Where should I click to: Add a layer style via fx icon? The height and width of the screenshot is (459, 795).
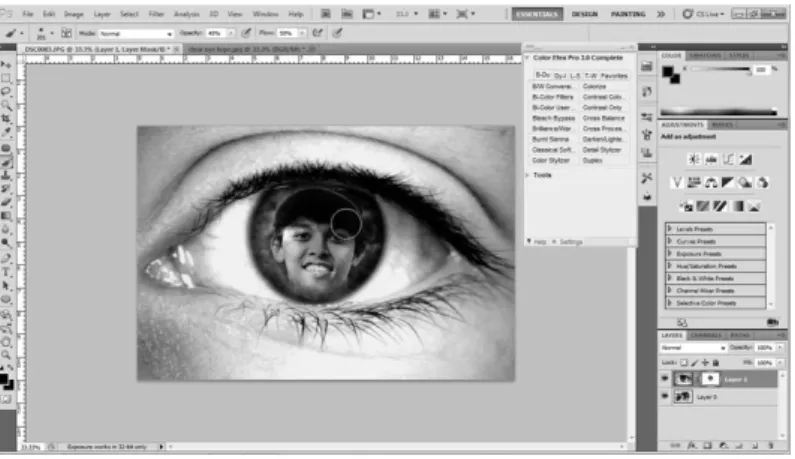pos(692,446)
